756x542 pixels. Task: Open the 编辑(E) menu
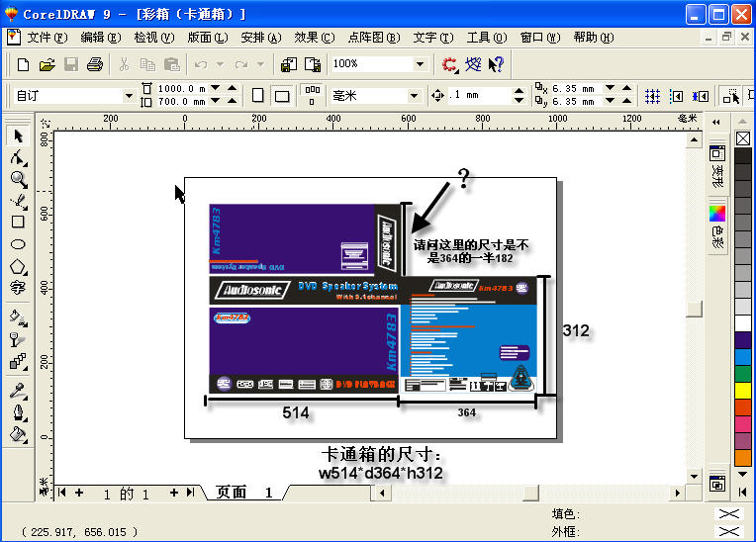tap(101, 38)
